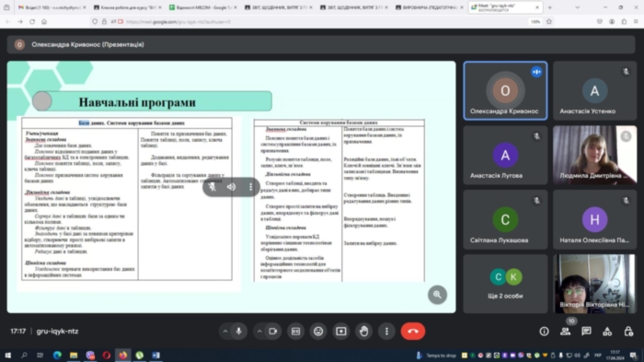
Task: Show the participants people panel
Action: coord(565,332)
